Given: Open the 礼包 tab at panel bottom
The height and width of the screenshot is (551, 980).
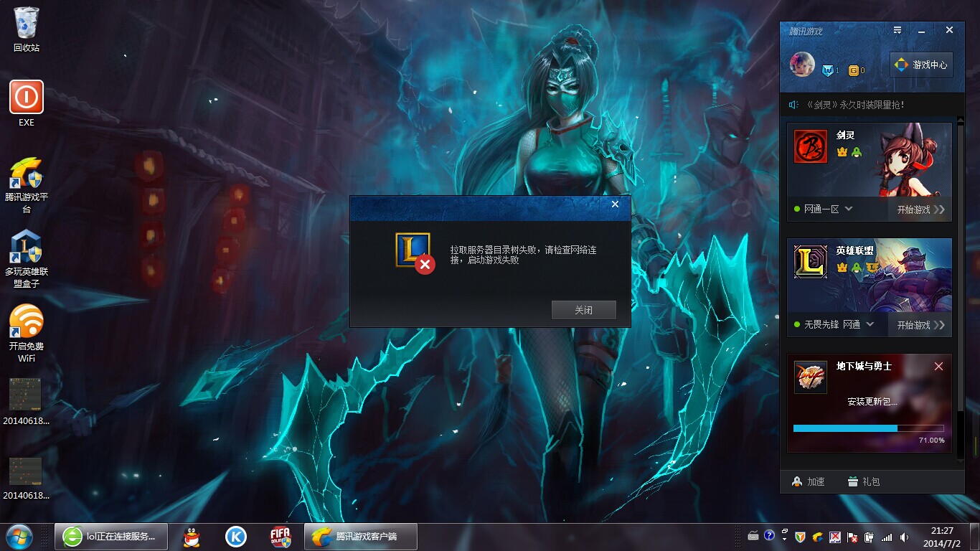Looking at the screenshot, I should (863, 481).
